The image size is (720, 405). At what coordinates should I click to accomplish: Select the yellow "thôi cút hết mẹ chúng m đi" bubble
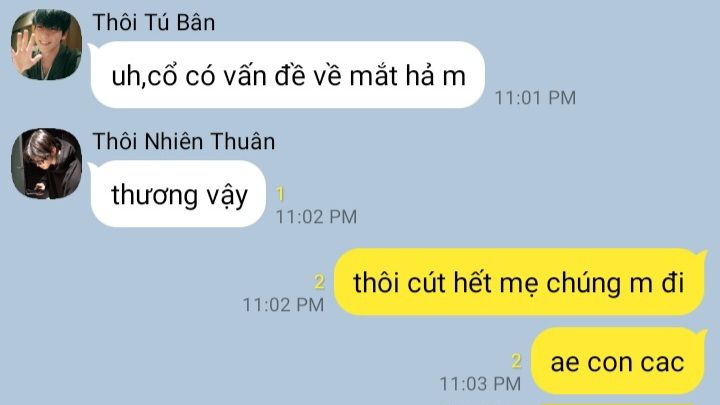point(519,281)
